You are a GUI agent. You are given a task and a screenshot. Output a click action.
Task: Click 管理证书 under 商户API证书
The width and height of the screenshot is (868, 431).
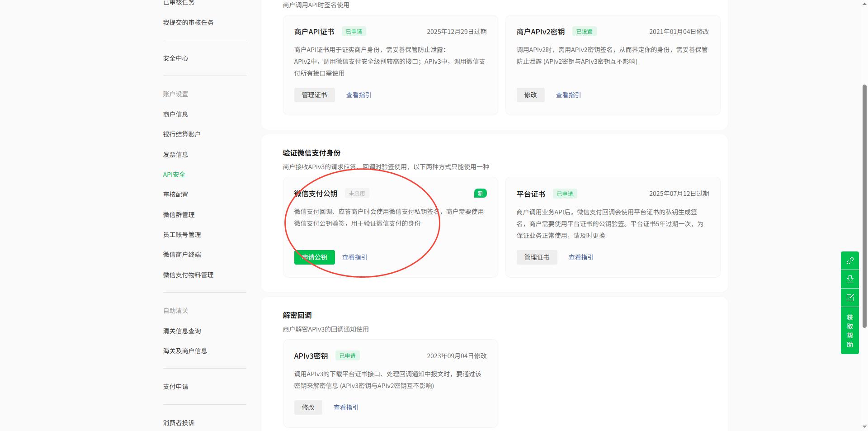(314, 95)
